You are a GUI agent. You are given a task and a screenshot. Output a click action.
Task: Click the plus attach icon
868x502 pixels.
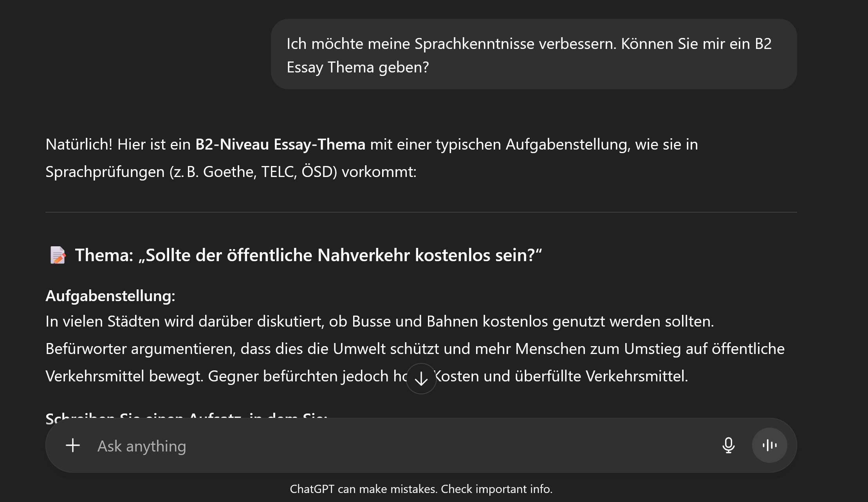click(73, 446)
